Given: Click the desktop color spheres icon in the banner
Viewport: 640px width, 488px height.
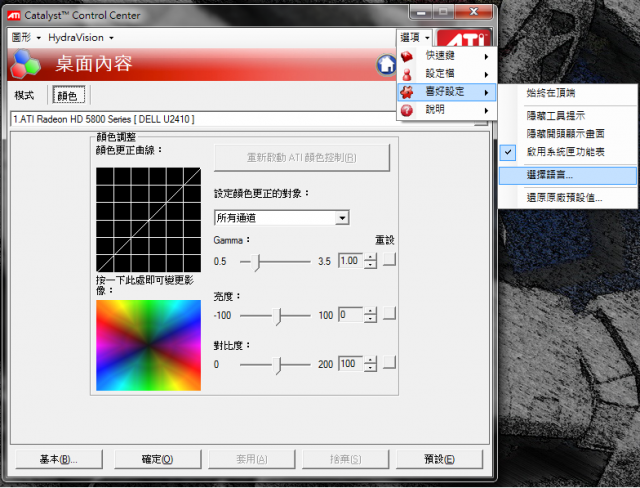Looking at the screenshot, I should coord(25,64).
